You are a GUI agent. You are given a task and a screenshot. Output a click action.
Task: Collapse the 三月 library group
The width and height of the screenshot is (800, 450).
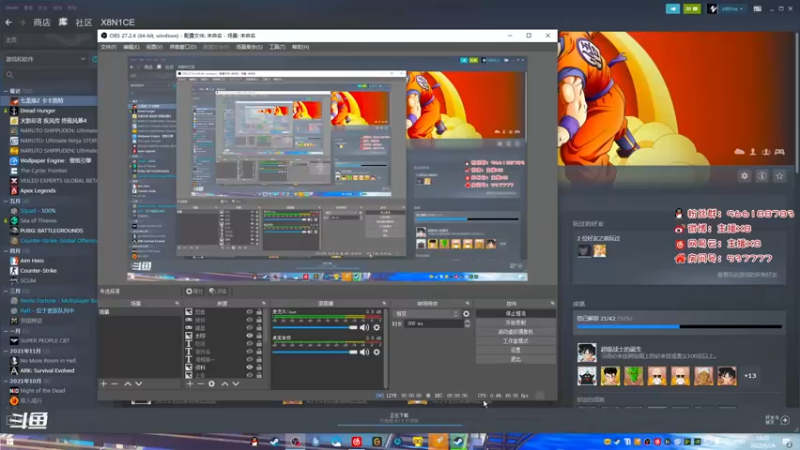(x=6, y=291)
